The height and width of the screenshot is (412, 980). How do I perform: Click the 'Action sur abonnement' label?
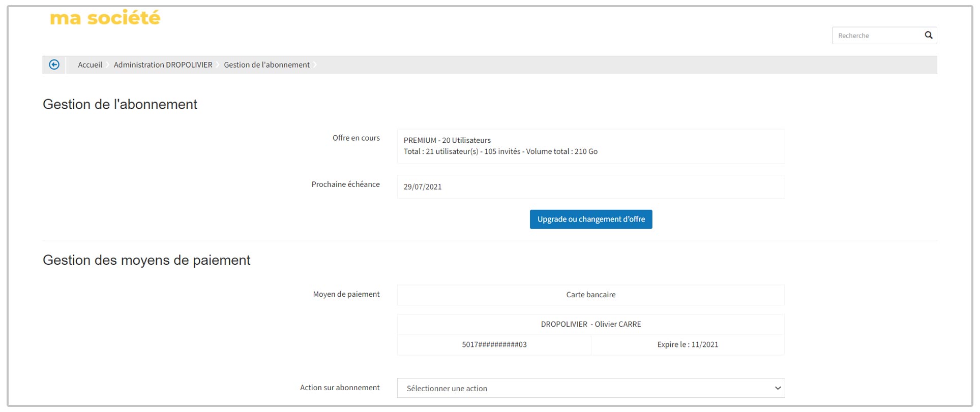click(x=340, y=388)
